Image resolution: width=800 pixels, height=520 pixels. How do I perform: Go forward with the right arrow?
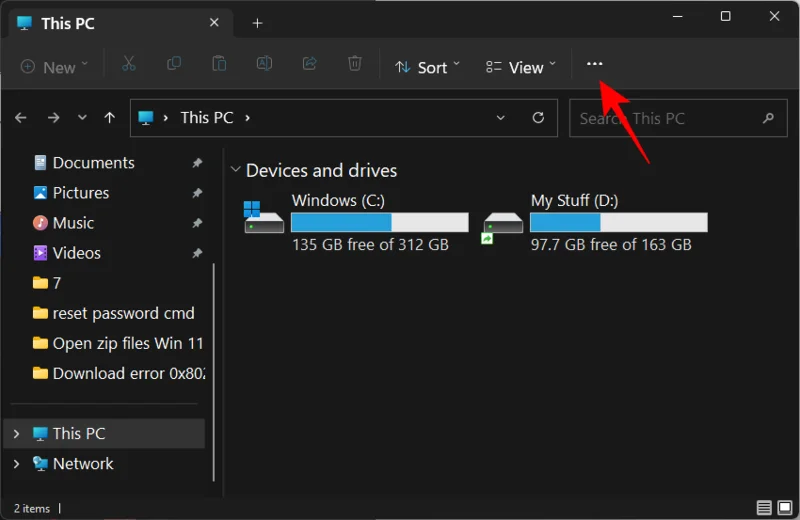pyautogui.click(x=53, y=118)
